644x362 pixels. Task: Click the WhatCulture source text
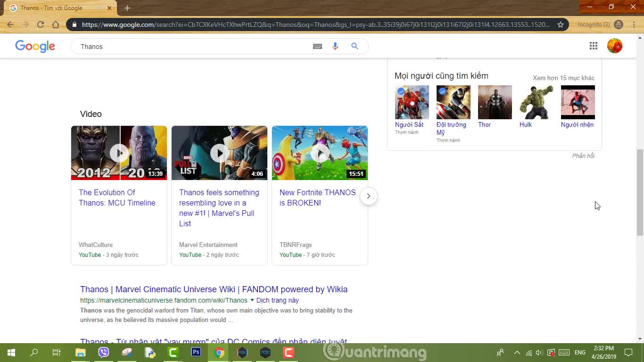pyautogui.click(x=96, y=245)
